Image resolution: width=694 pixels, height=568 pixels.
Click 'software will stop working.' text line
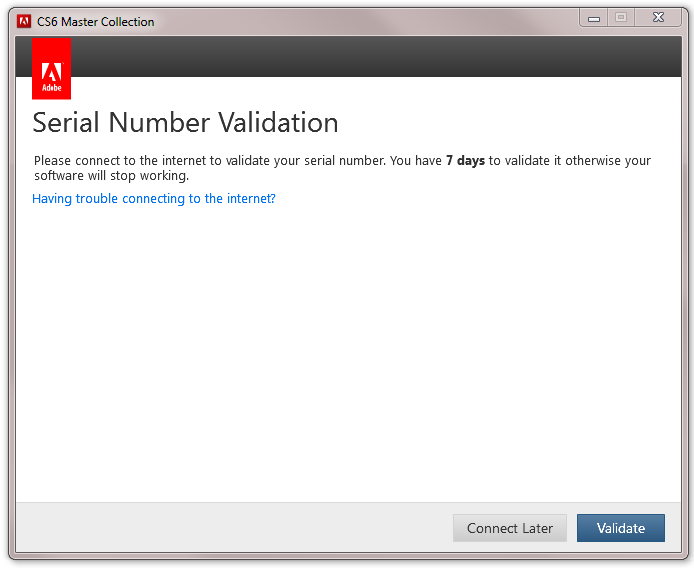112,176
